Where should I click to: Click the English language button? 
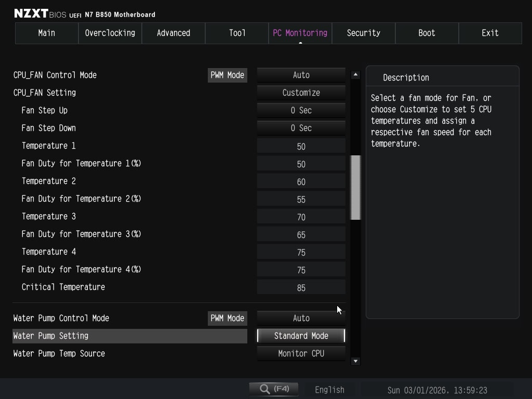pos(329,390)
